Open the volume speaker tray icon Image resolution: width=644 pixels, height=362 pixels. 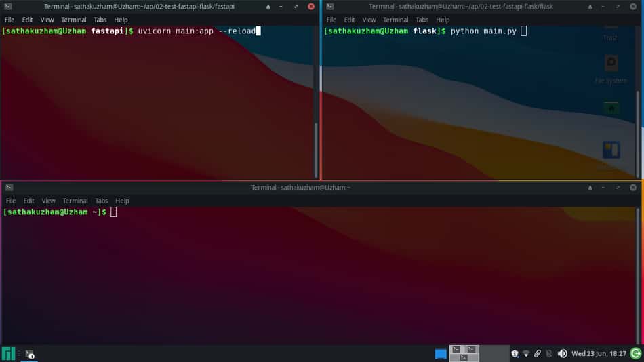[x=562, y=354]
